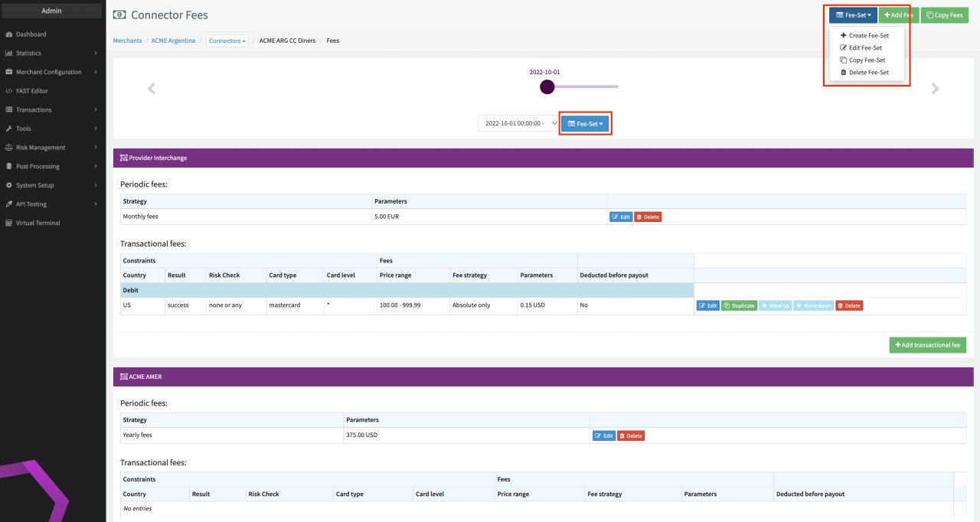
Task: Click the right timeline arrow
Action: coord(935,89)
